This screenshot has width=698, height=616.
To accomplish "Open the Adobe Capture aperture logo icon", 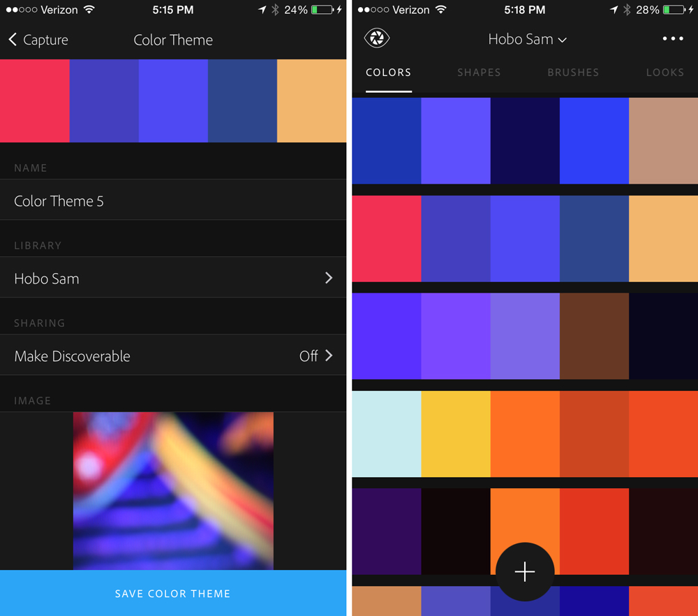I will [x=377, y=38].
